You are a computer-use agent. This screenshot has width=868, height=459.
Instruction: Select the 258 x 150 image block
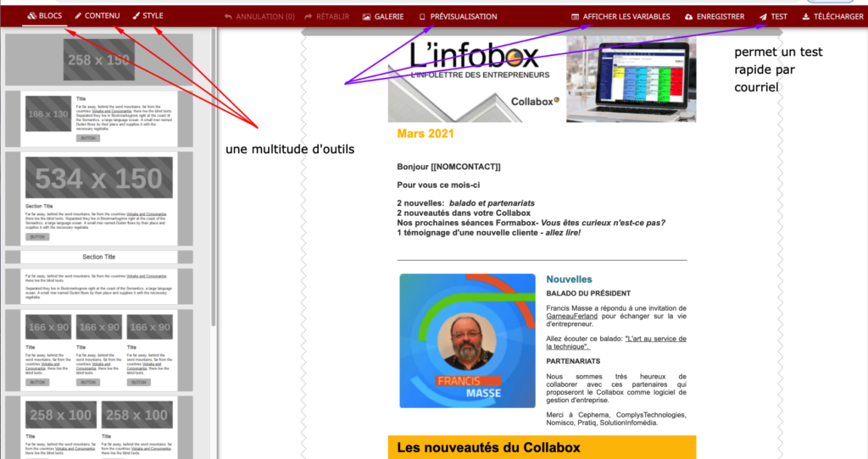(x=98, y=60)
